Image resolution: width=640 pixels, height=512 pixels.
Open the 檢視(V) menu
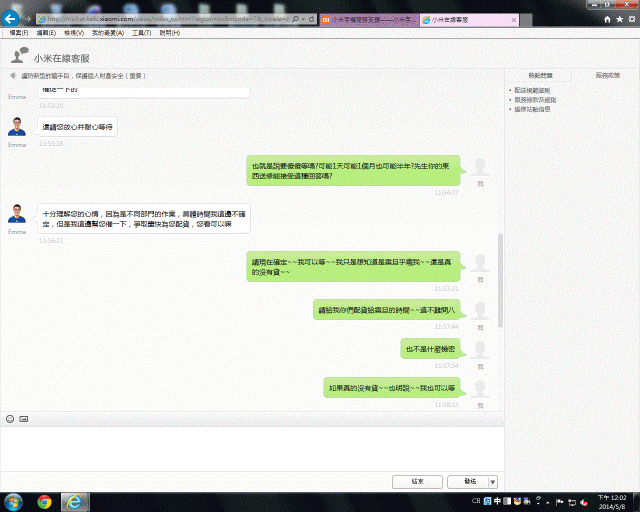(x=74, y=33)
